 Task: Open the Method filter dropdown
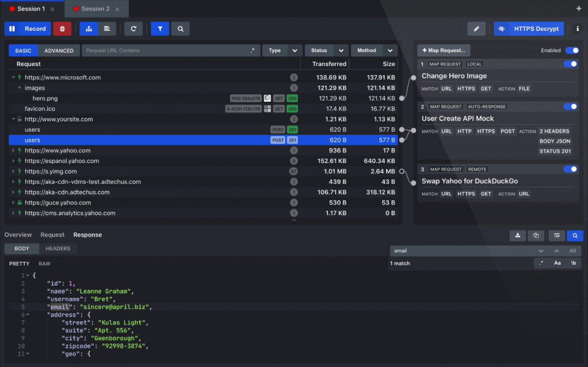[x=374, y=50]
